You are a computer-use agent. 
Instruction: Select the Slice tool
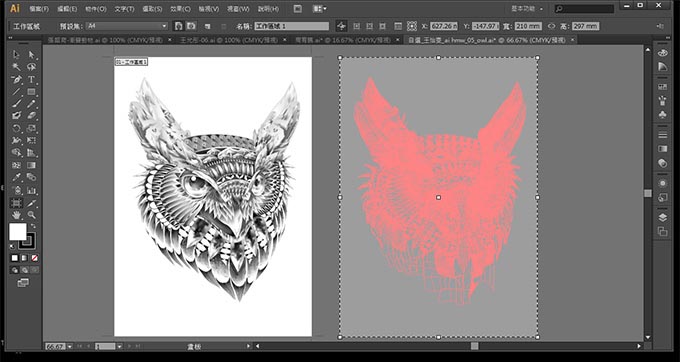coord(31,203)
